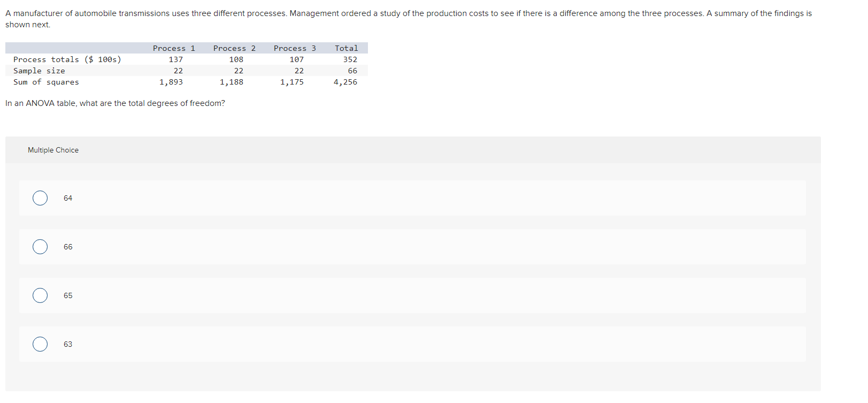The height and width of the screenshot is (403, 868).
Task: Select the radio button for answer 66
Action: coord(40,247)
